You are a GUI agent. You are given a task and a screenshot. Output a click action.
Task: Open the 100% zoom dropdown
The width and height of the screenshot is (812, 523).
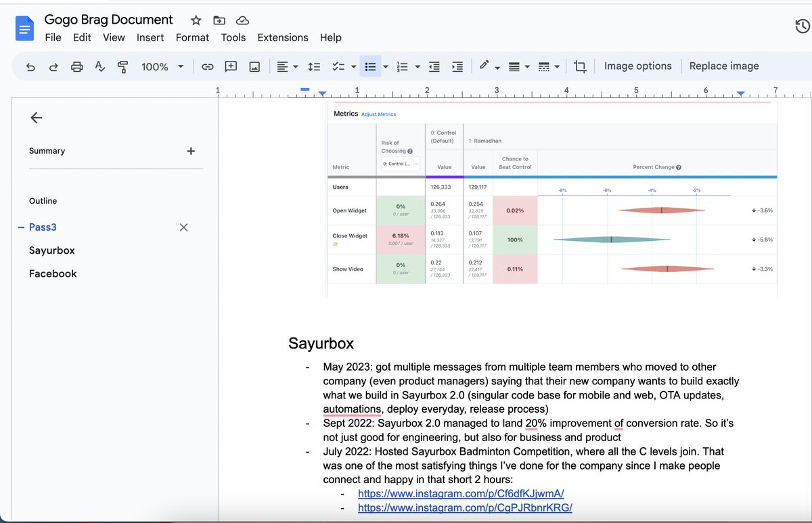[162, 66]
